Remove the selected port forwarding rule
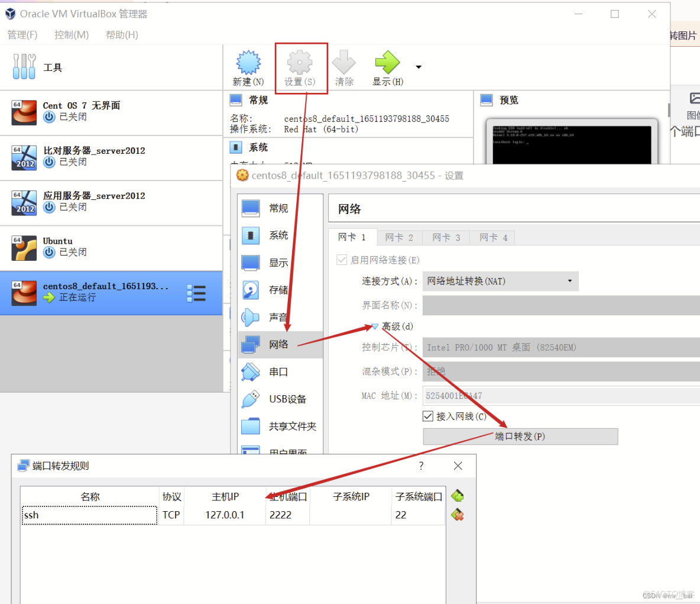Image resolution: width=700 pixels, height=604 pixels. (x=457, y=514)
